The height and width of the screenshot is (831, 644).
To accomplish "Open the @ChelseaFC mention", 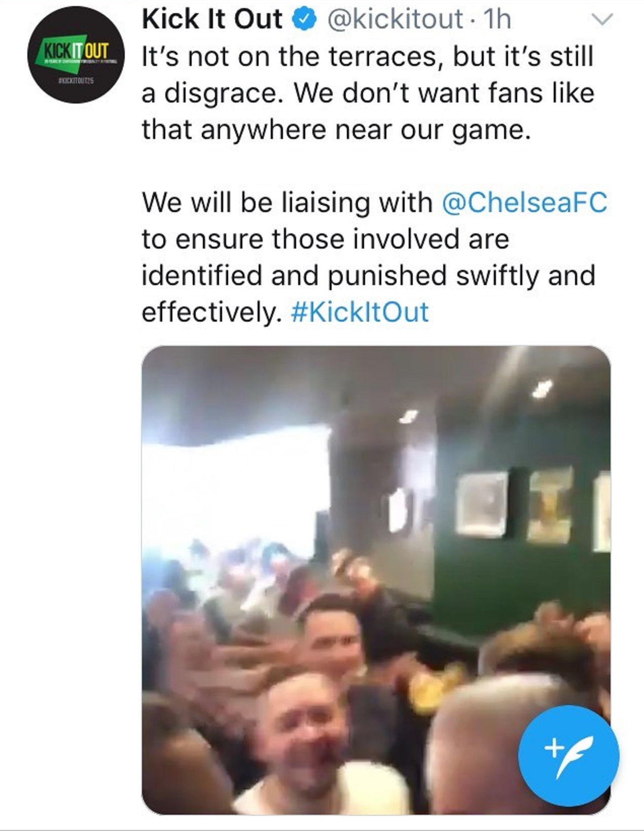I will pos(524,202).
